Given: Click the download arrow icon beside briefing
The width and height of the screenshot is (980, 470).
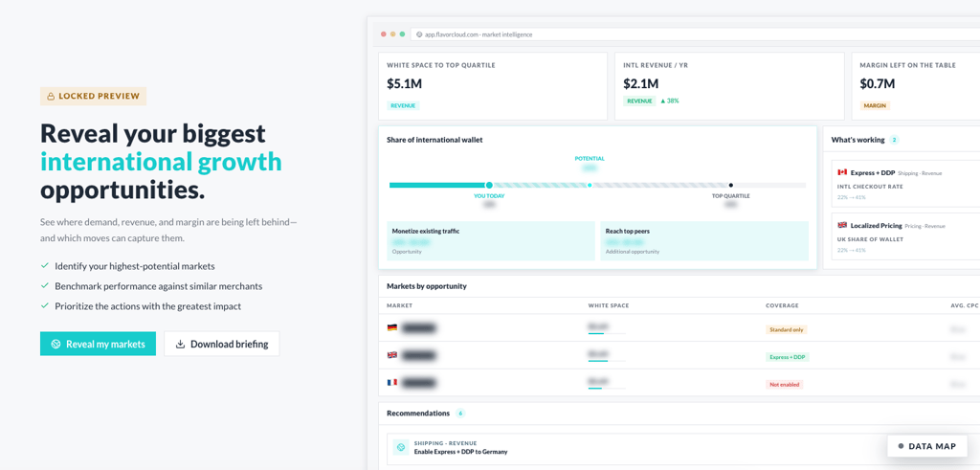Looking at the screenshot, I should pyautogui.click(x=180, y=344).
